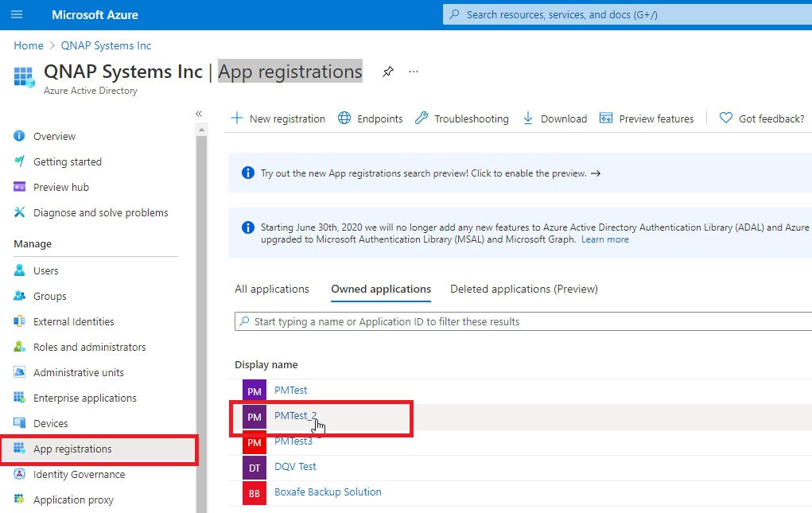Pin the App registrations page
Viewport: 812px width, 513px height.
[387, 71]
